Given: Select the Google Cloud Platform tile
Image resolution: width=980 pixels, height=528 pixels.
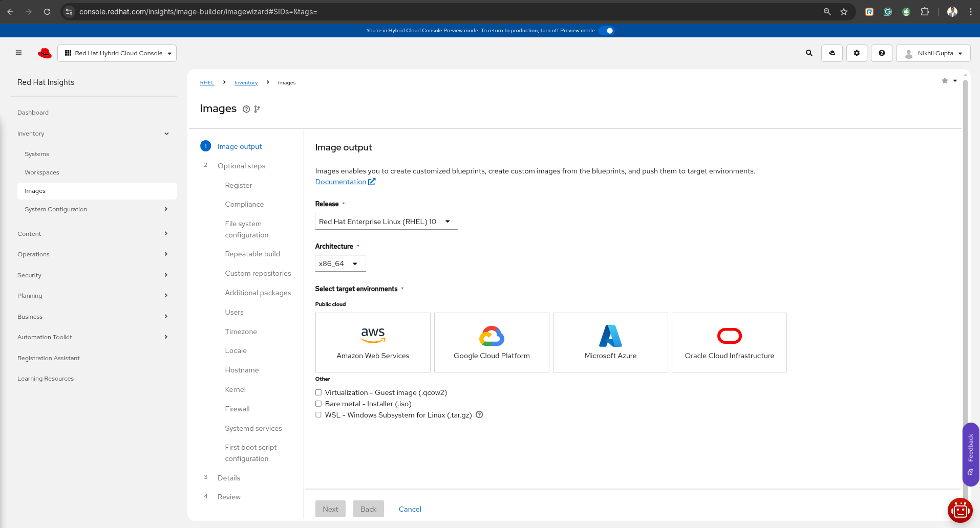Looking at the screenshot, I should [492, 342].
